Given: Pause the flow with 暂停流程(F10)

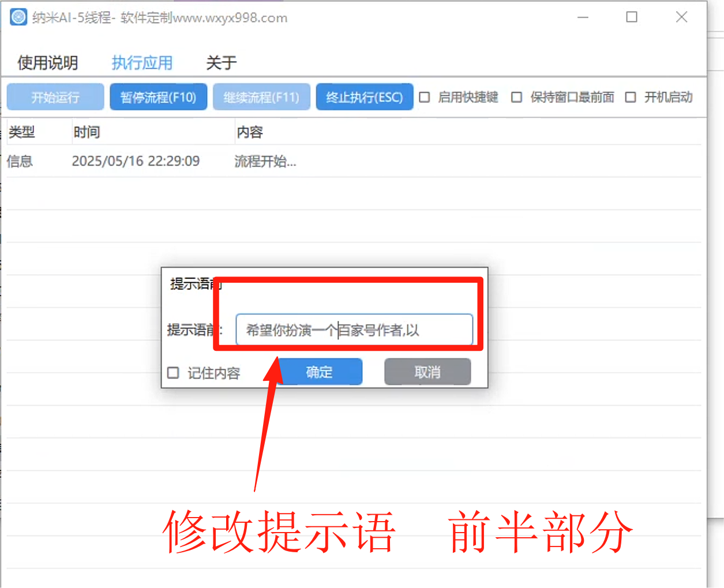Looking at the screenshot, I should [x=159, y=97].
